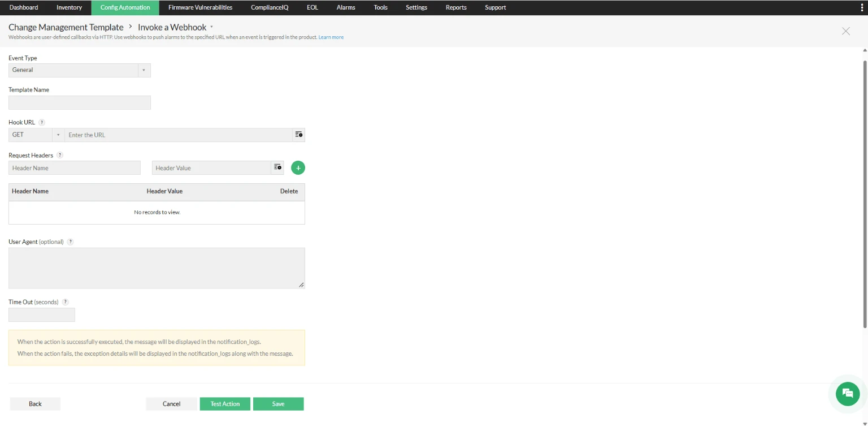Screen dimensions: 868x426
Task: Click the Delete column heading
Action: click(289, 191)
